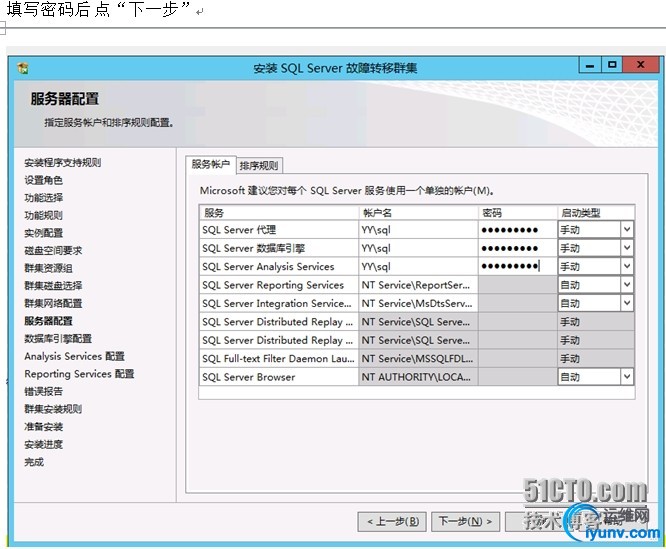
Task: Select 完成 step in sidebar
Action: point(34,462)
